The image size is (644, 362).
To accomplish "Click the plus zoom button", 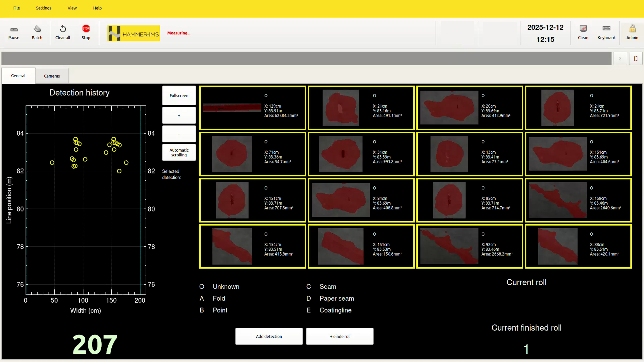I will point(179,115).
